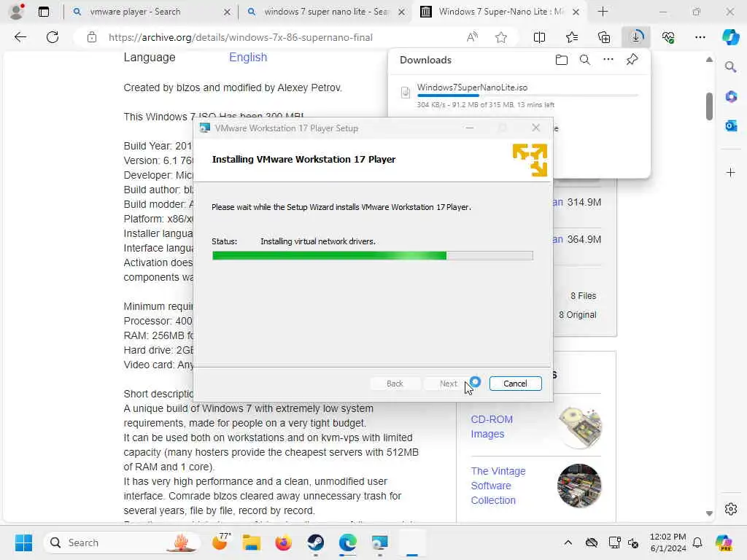Screen dimensions: 747x560
Task: Open The Vintage Software Collection link
Action: (x=498, y=486)
